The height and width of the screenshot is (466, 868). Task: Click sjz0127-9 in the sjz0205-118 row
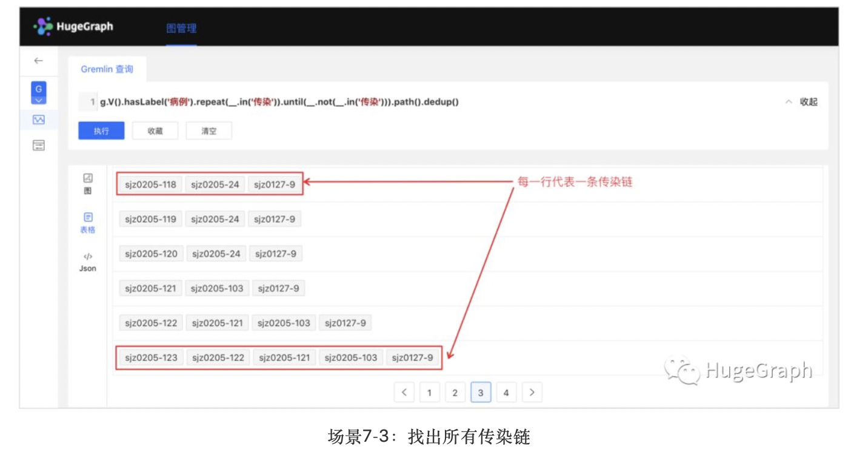point(275,184)
